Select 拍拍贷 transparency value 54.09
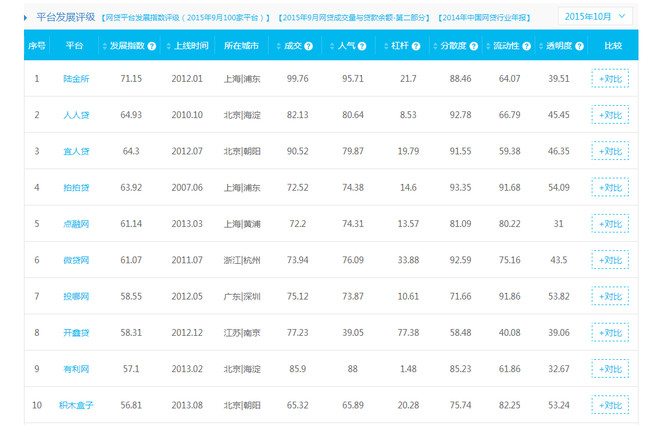Screen dimensions: 660x425 tap(559, 188)
